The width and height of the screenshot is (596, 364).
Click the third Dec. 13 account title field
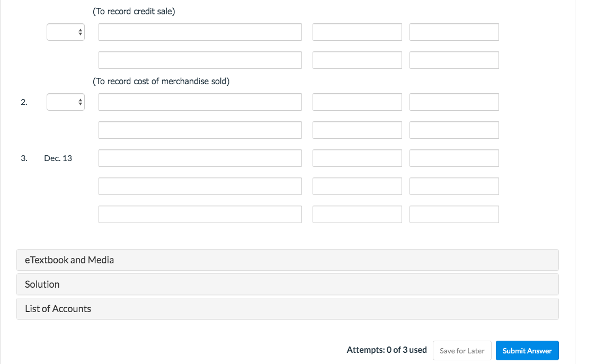point(200,214)
